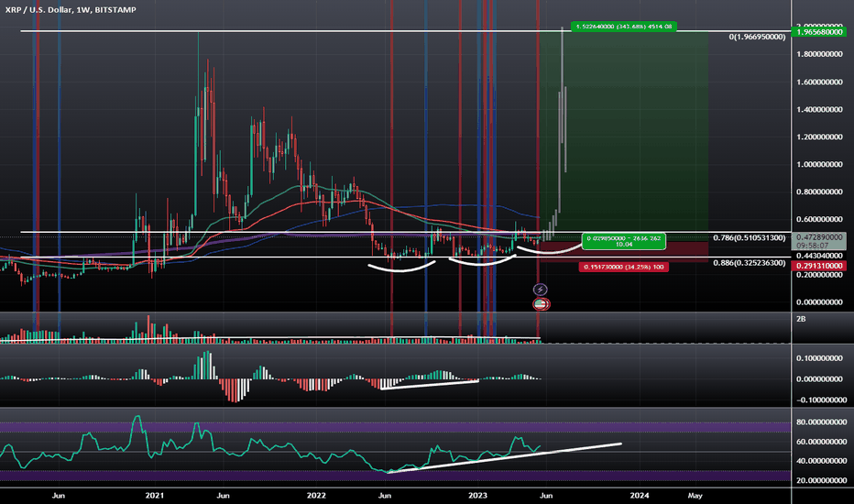Click the 1.000000000 price scale label
This screenshot has width=854, height=504.
[819, 165]
